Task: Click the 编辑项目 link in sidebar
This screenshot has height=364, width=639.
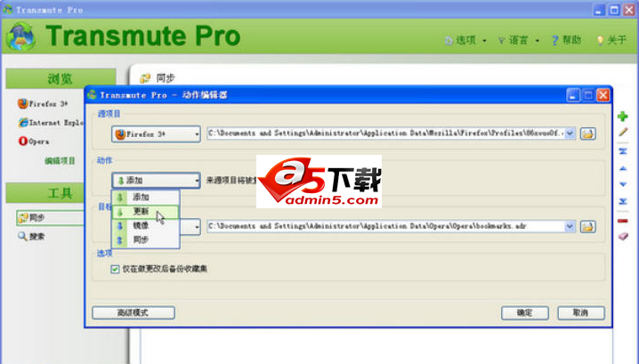Action: 60,161
